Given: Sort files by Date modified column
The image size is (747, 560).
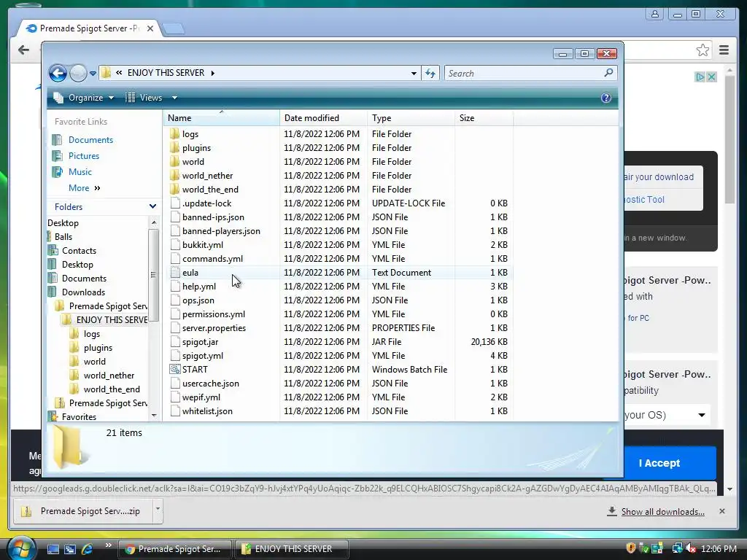Looking at the screenshot, I should [x=323, y=118].
